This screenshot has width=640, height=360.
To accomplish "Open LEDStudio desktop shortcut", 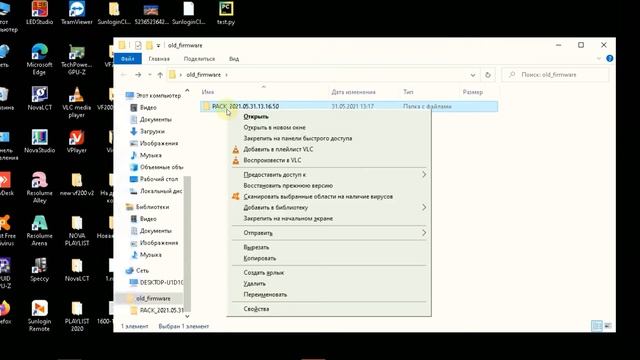I will coord(39,13).
